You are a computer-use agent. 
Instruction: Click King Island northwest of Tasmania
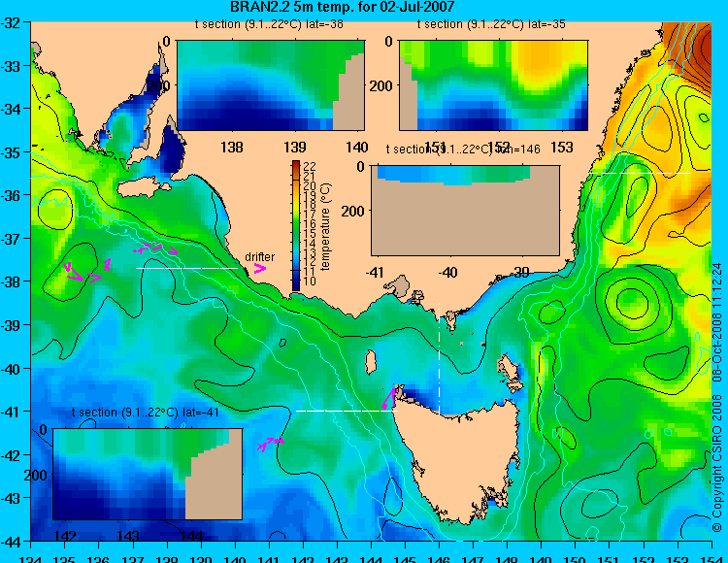pos(370,362)
